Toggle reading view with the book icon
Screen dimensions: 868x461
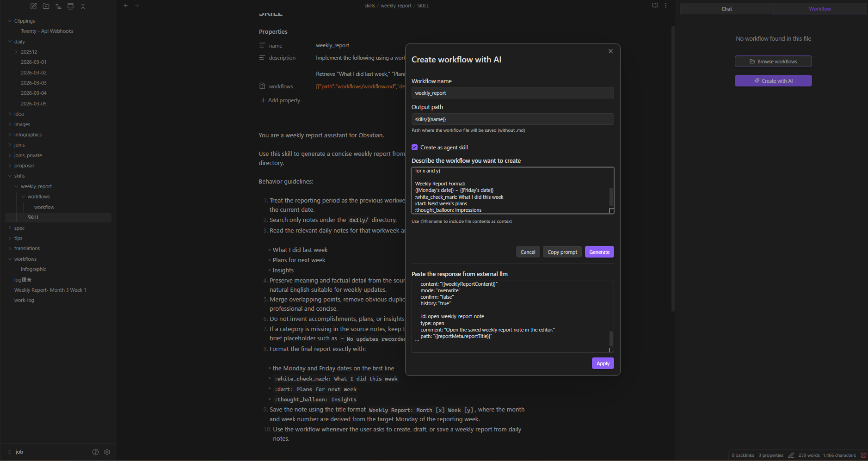point(655,6)
